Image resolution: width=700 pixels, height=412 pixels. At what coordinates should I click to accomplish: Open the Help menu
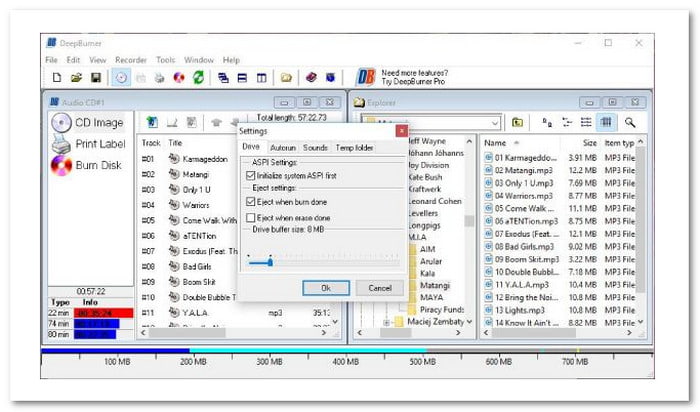pos(231,60)
